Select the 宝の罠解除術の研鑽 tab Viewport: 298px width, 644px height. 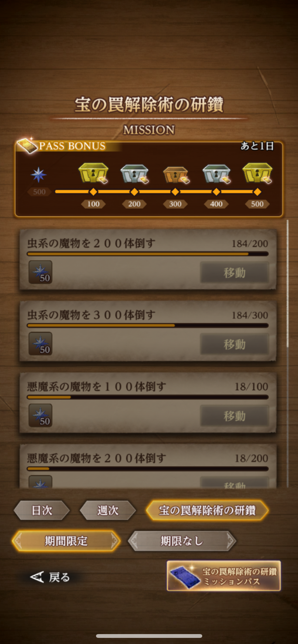point(207,510)
